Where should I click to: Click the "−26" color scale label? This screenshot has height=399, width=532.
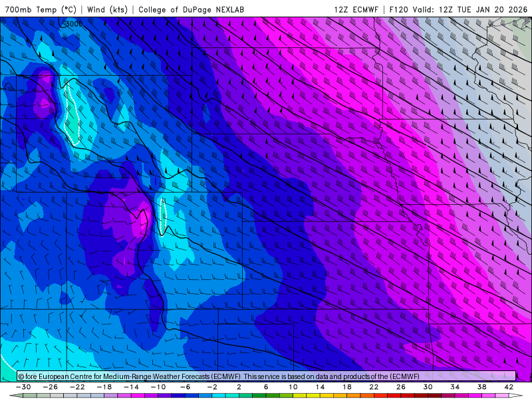pos(51,387)
